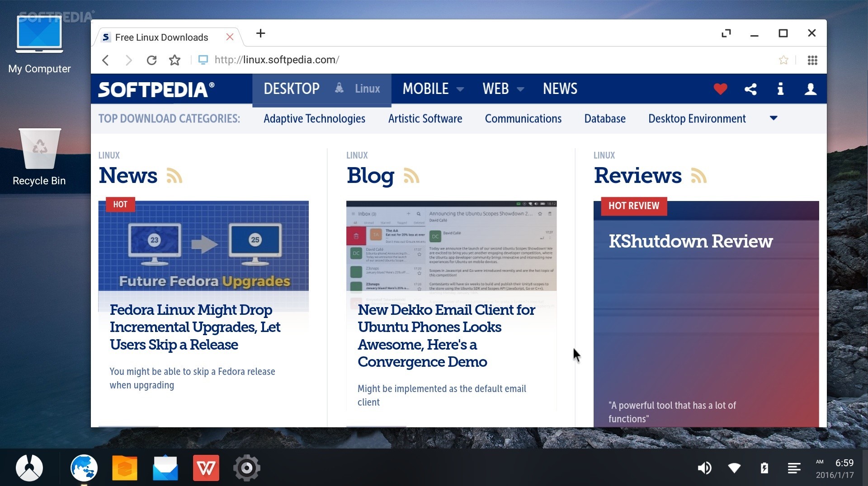This screenshot has height=486, width=868.
Task: Click the battery charging tray icon
Action: [x=764, y=468]
